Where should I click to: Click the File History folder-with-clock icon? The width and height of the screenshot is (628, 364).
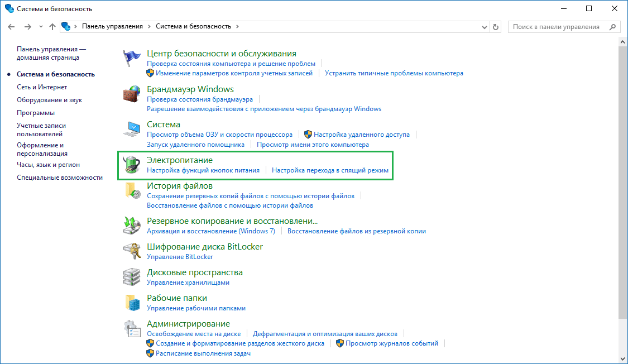[x=132, y=190]
